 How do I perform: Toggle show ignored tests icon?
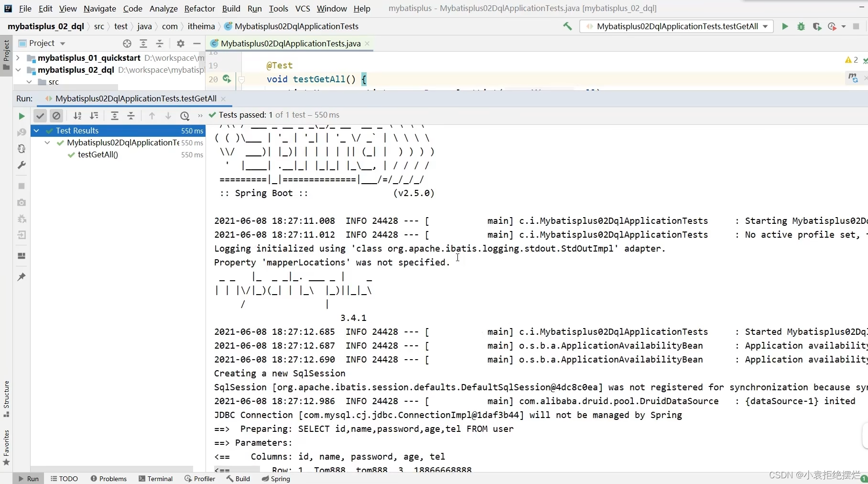tap(56, 116)
